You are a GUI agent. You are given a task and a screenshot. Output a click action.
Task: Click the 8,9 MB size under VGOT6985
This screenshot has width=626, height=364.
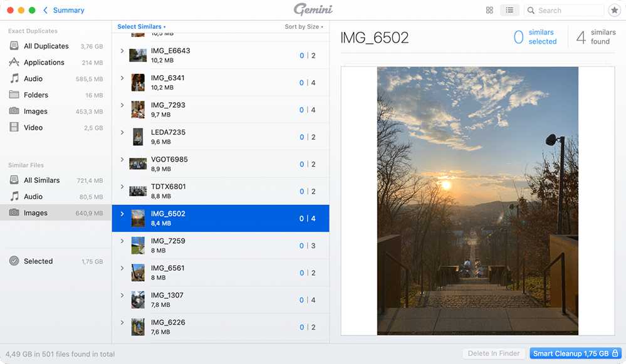tap(161, 169)
